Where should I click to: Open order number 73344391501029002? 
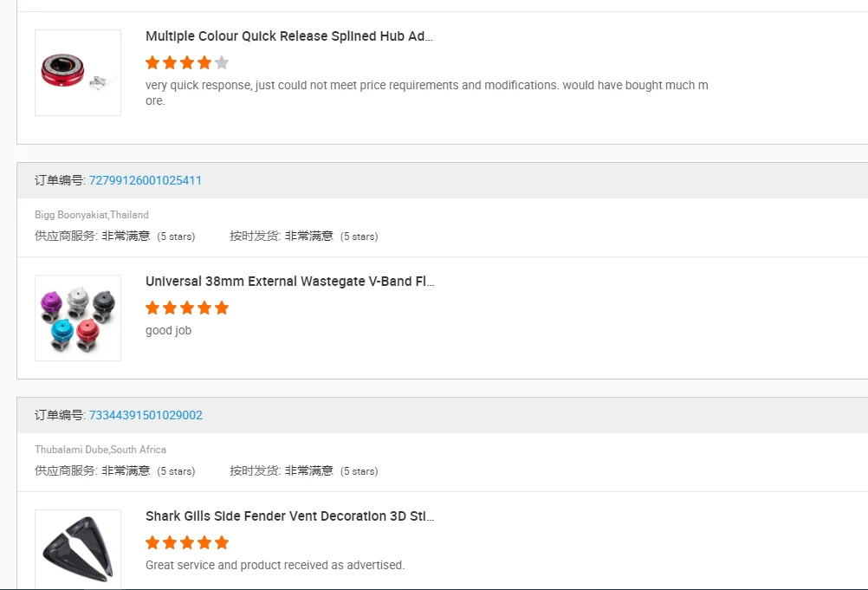[x=146, y=415]
